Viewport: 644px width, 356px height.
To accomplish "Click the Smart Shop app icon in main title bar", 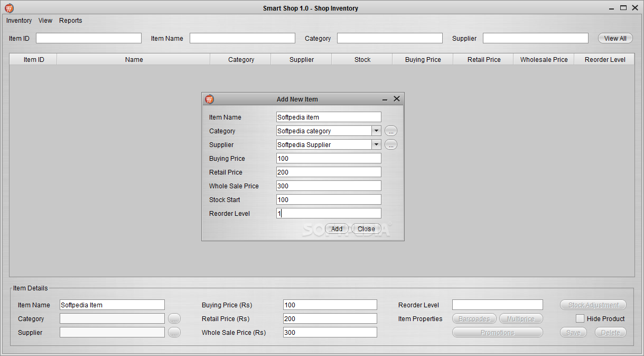I will [9, 8].
